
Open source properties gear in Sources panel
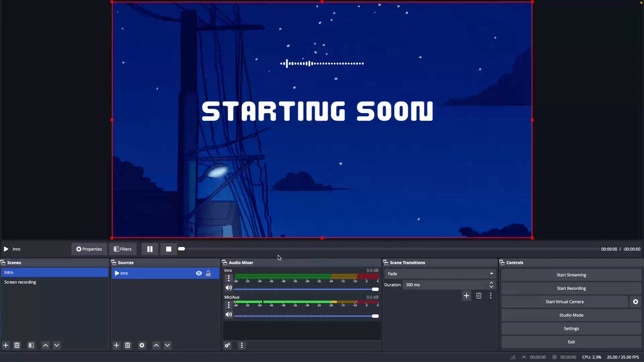142,345
